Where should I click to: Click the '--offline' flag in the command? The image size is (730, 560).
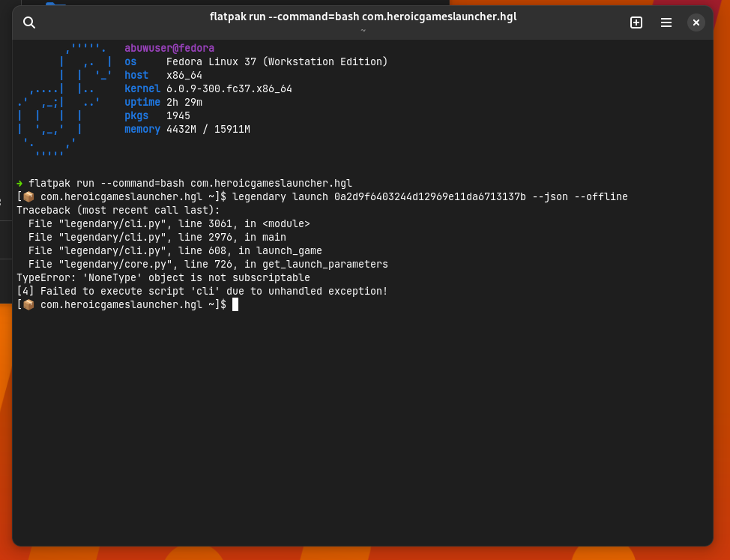click(601, 197)
